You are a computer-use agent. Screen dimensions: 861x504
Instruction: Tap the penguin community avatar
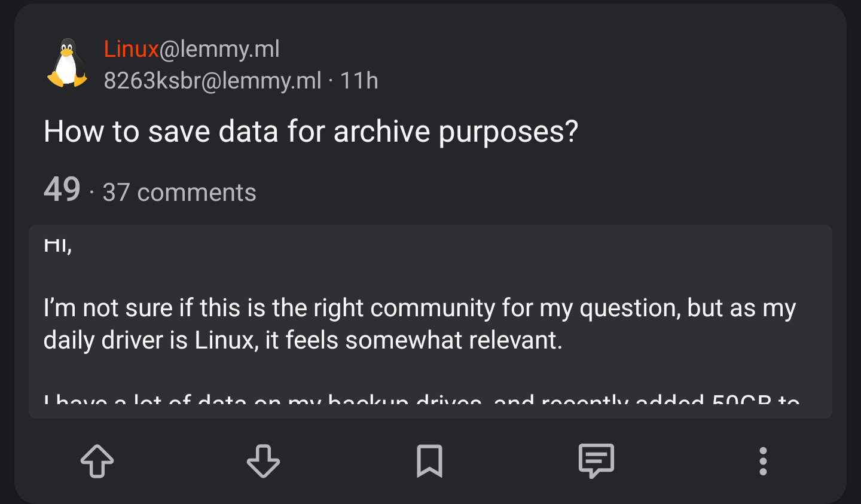click(x=67, y=64)
